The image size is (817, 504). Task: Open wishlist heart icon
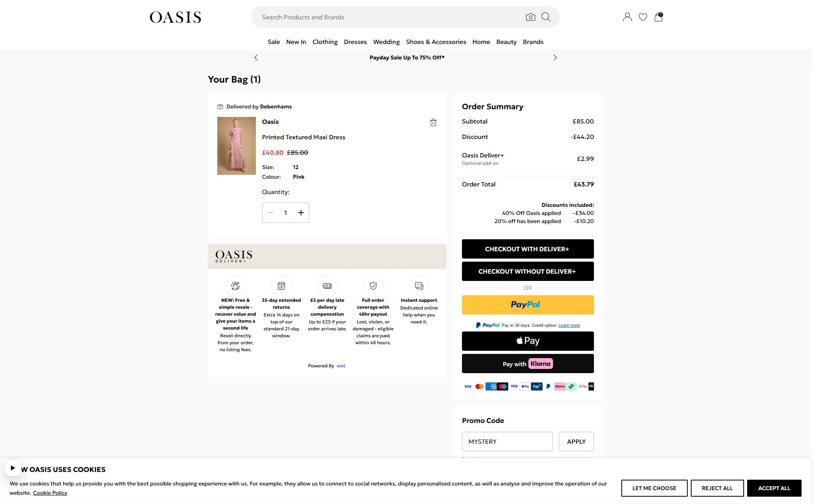643,17
